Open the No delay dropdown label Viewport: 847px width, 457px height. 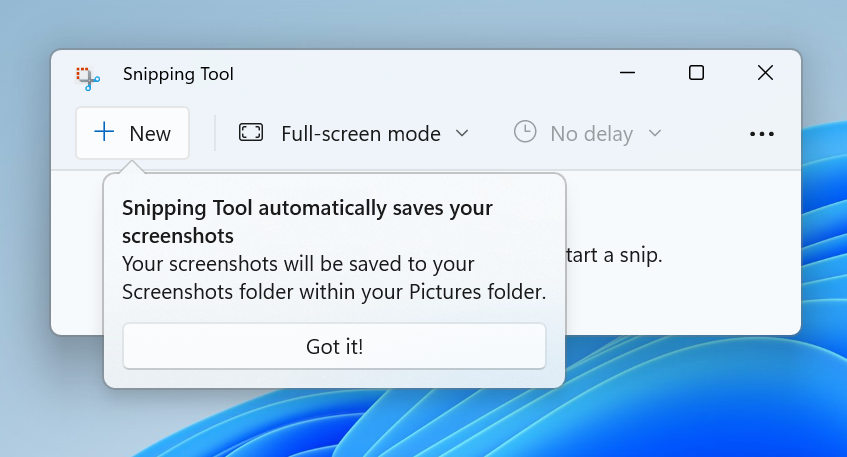(x=591, y=133)
